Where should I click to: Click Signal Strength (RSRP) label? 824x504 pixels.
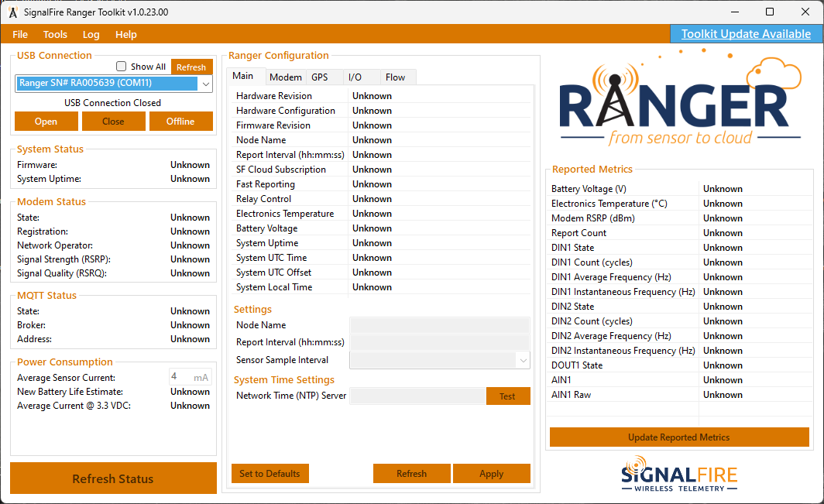pyautogui.click(x=64, y=259)
